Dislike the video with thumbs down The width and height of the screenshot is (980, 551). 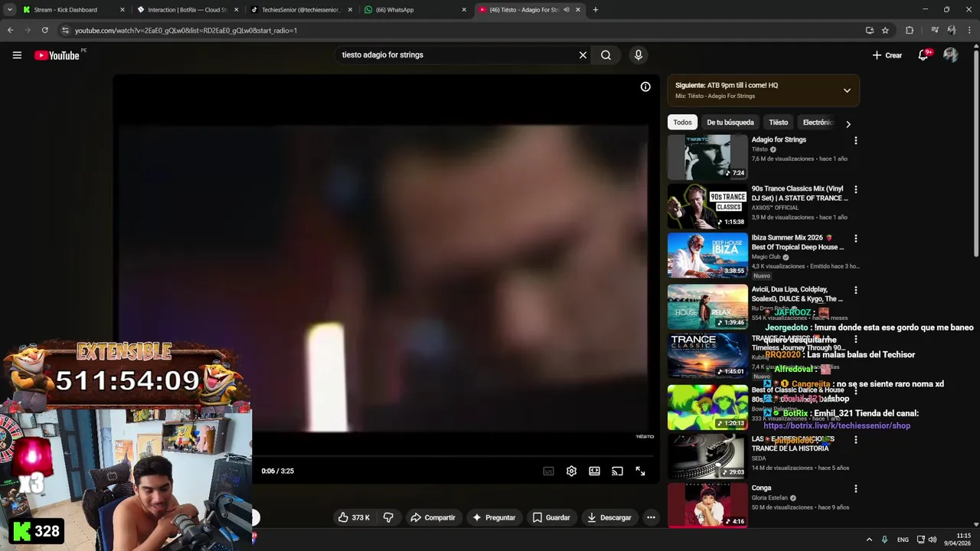tap(388, 517)
